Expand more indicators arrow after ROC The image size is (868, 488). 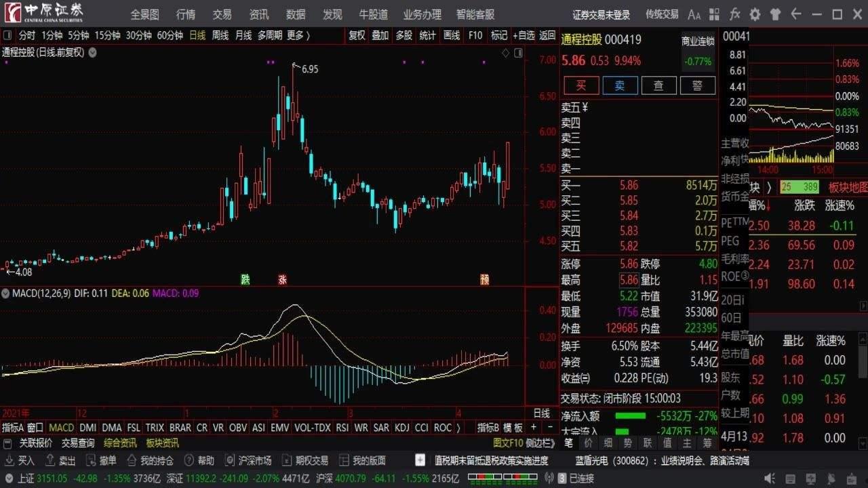[458, 428]
